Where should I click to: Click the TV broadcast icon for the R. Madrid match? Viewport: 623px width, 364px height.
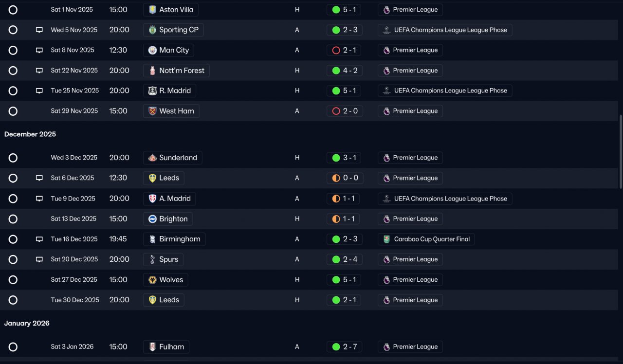(39, 91)
